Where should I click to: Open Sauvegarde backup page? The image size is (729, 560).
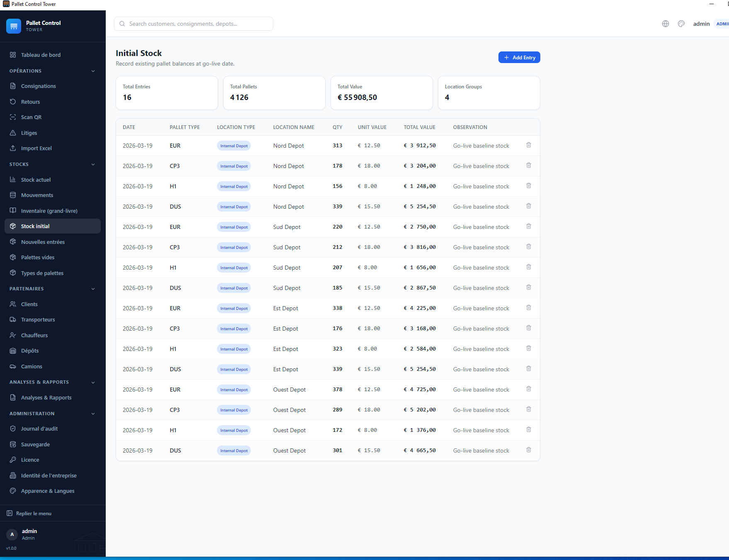point(53,444)
